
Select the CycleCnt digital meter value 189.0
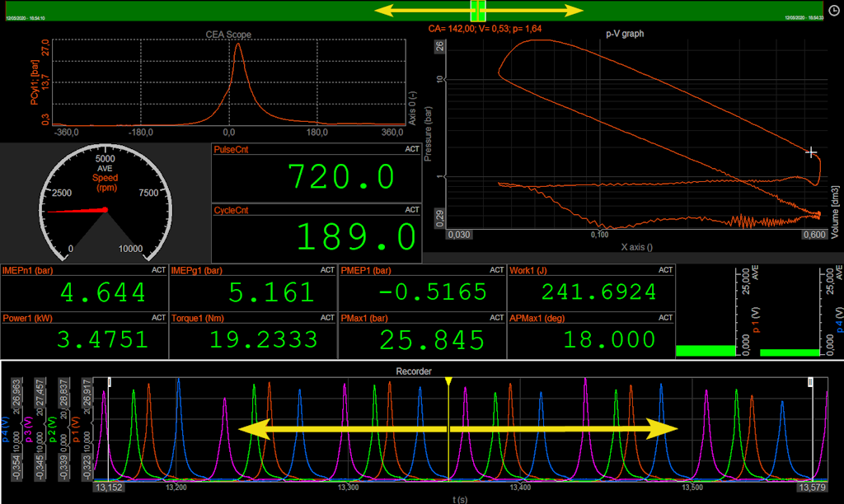click(x=356, y=237)
